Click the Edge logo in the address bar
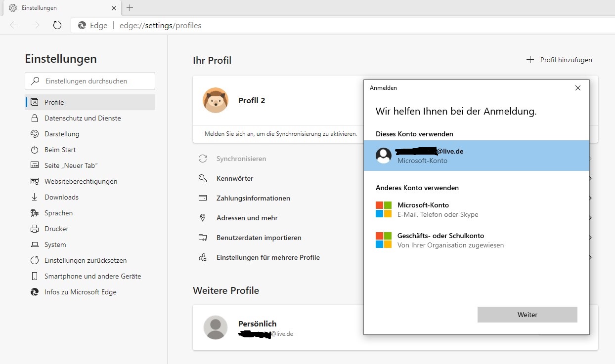Screen dimensions: 615x364 point(82,26)
